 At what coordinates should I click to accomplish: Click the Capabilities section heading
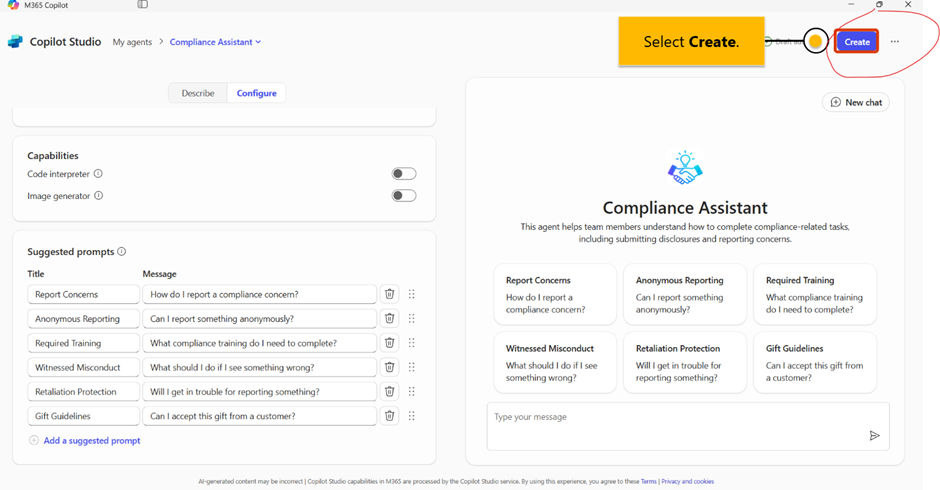(x=53, y=155)
